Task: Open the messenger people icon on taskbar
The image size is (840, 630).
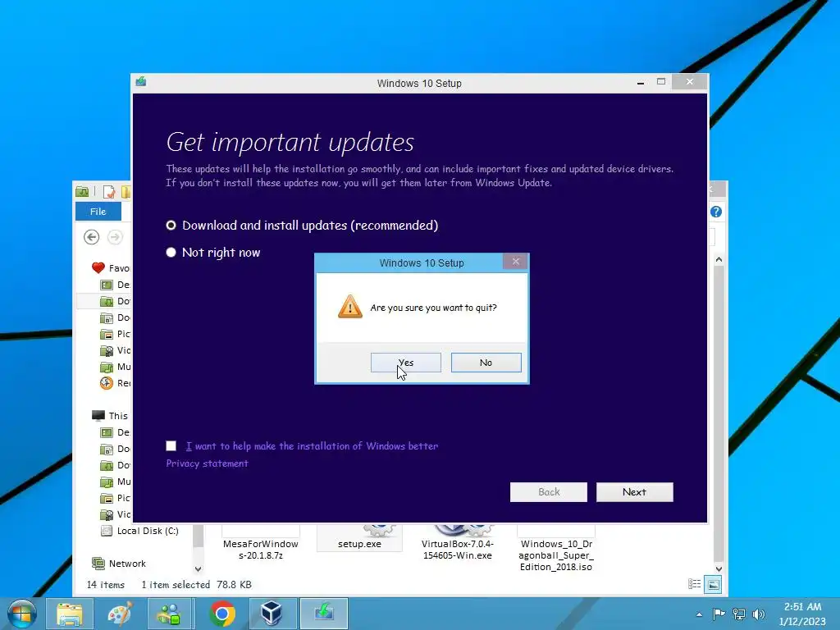Action: click(169, 614)
